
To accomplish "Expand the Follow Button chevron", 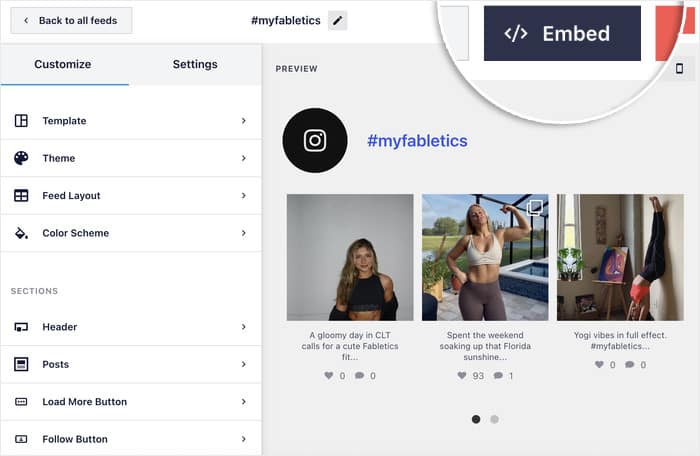I will click(244, 439).
